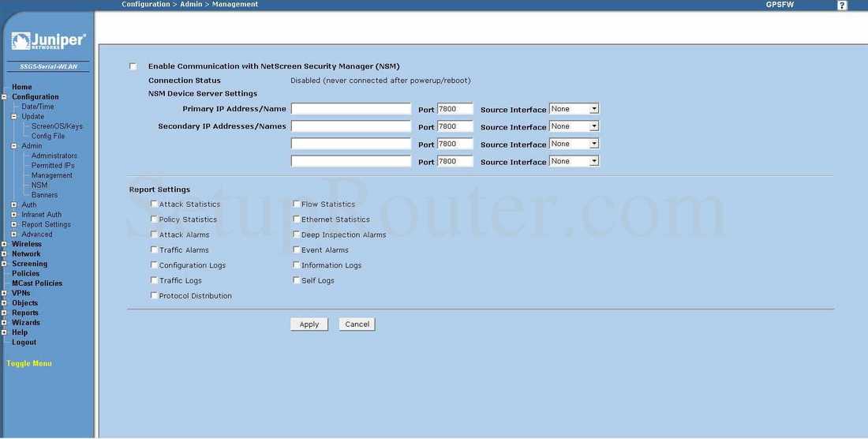Open the Config File page
This screenshot has width=868, height=439.
(x=47, y=136)
